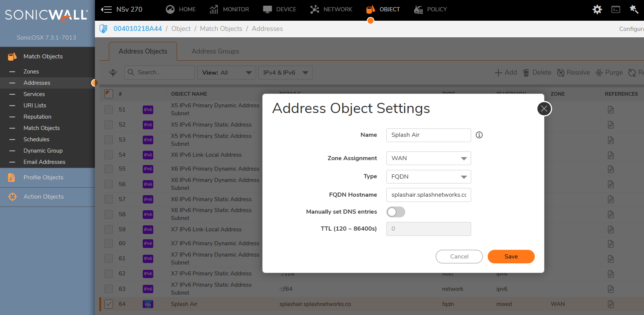Open references icon for Splash Air row
Image resolution: width=644 pixels, height=315 pixels.
(x=611, y=304)
